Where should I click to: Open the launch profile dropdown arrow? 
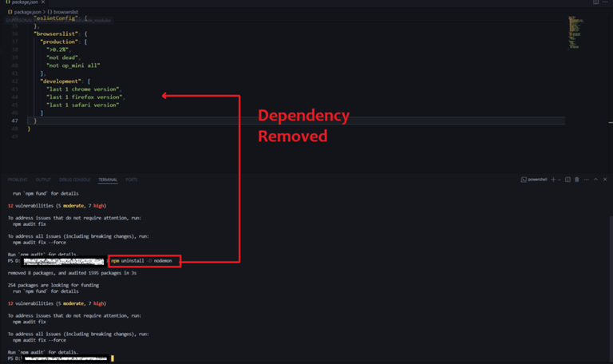(x=560, y=180)
